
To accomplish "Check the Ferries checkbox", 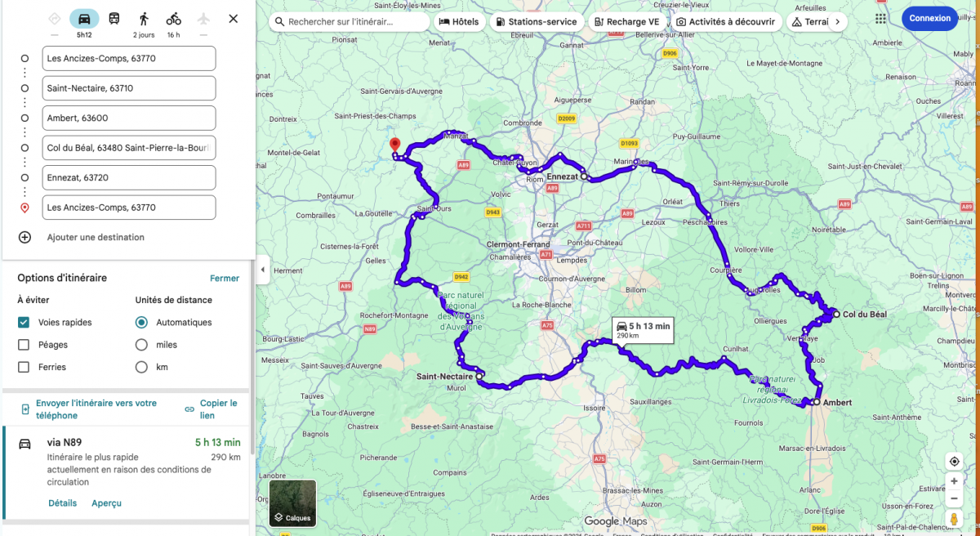I will [x=24, y=367].
